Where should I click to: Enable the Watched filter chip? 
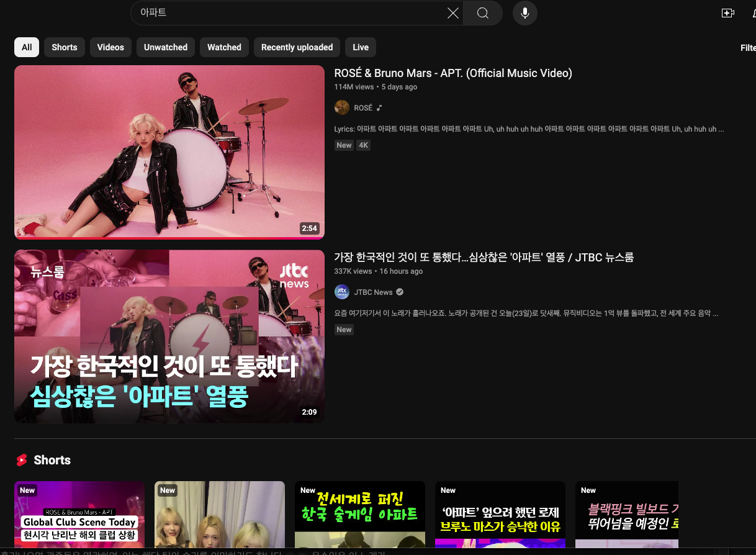pyautogui.click(x=224, y=47)
